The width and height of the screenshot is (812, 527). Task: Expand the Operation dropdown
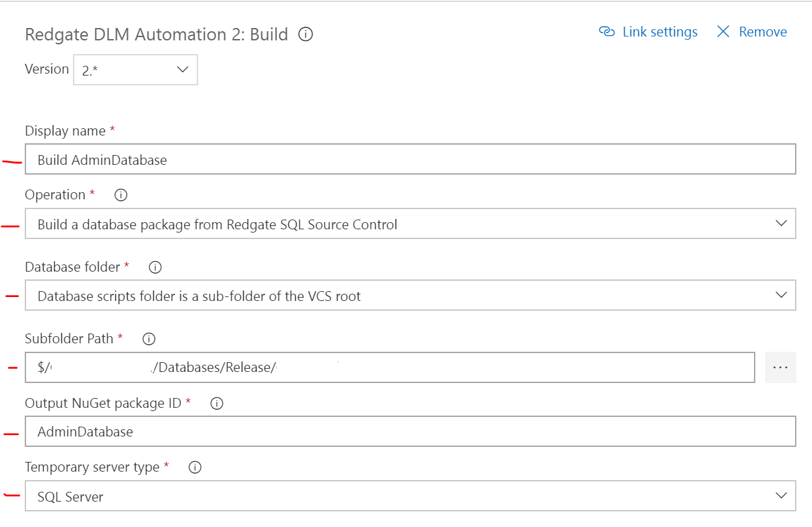point(411,224)
